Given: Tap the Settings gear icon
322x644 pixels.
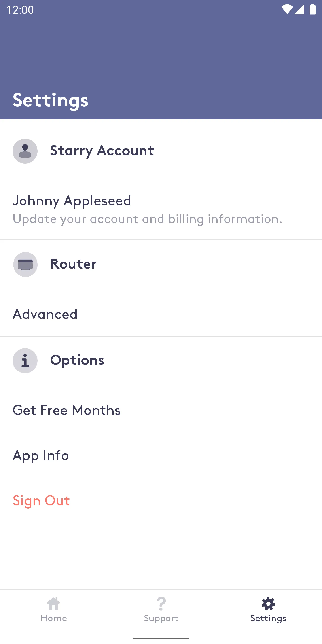Looking at the screenshot, I should [268, 604].
